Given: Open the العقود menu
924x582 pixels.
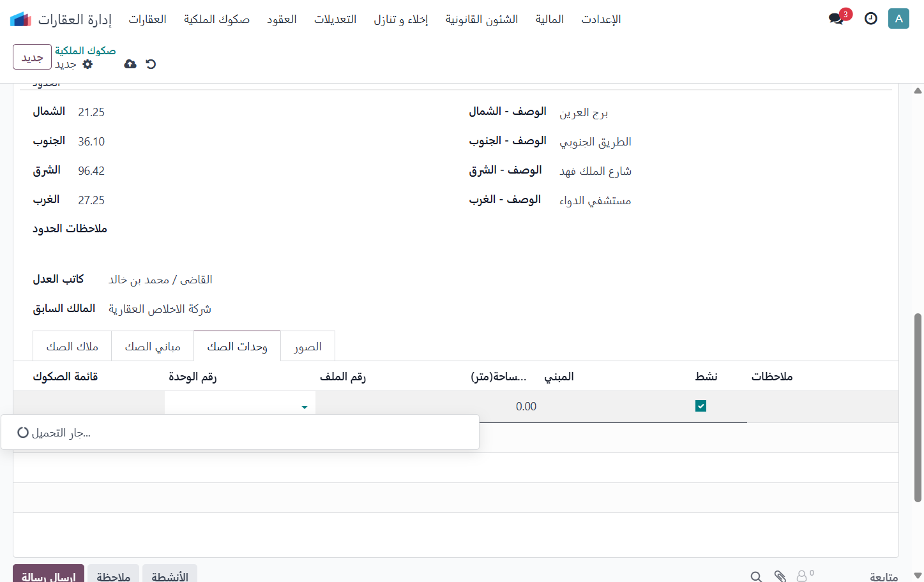Looking at the screenshot, I should pos(282,19).
